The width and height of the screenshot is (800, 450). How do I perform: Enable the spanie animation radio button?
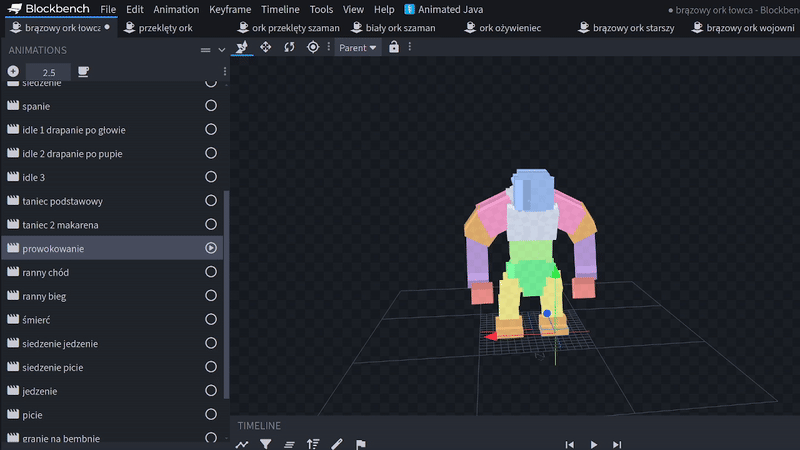211,106
